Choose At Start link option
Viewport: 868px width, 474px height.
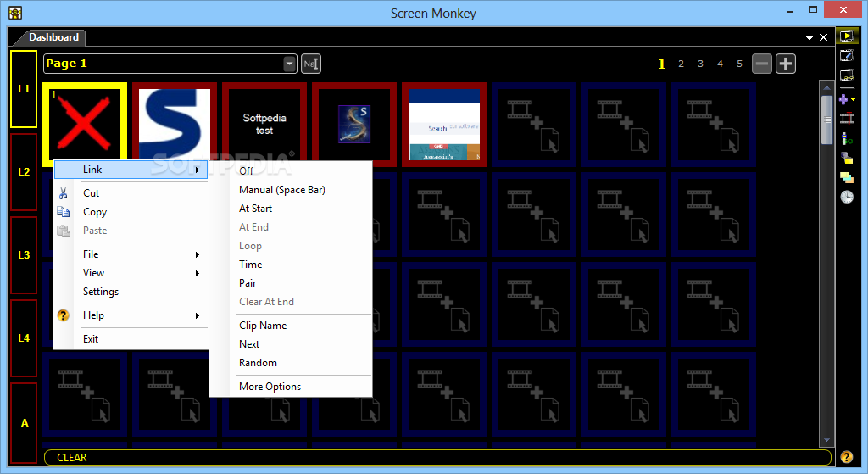click(291, 209)
